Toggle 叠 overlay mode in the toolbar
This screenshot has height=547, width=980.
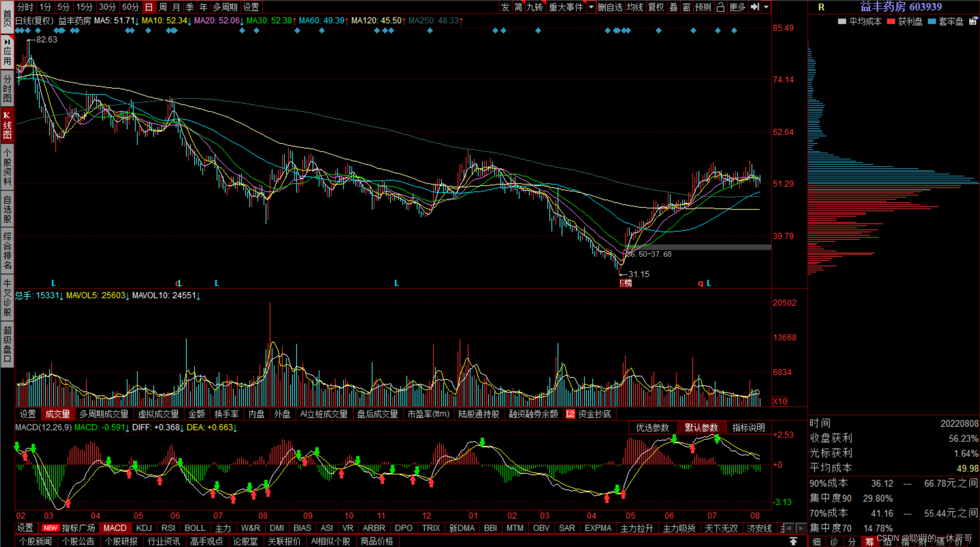click(x=674, y=7)
